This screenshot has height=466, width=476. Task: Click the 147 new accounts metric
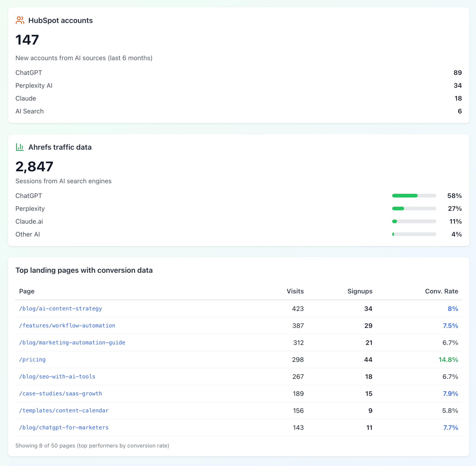tap(27, 39)
